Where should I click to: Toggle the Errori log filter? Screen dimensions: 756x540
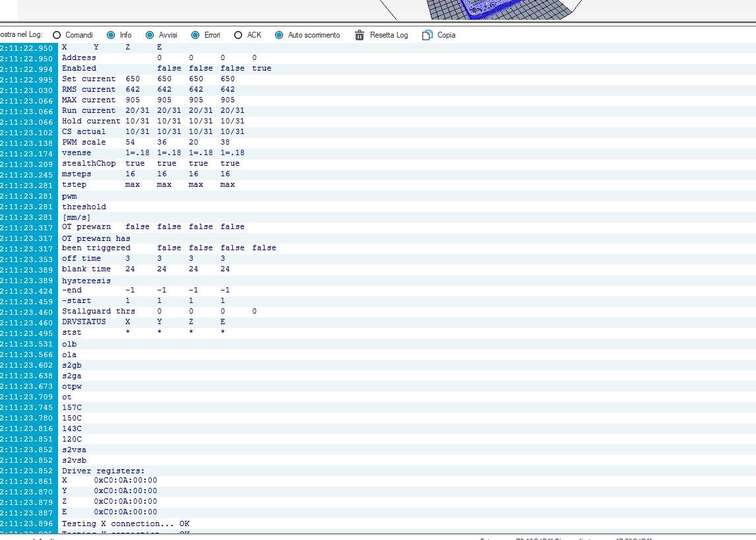pos(195,35)
